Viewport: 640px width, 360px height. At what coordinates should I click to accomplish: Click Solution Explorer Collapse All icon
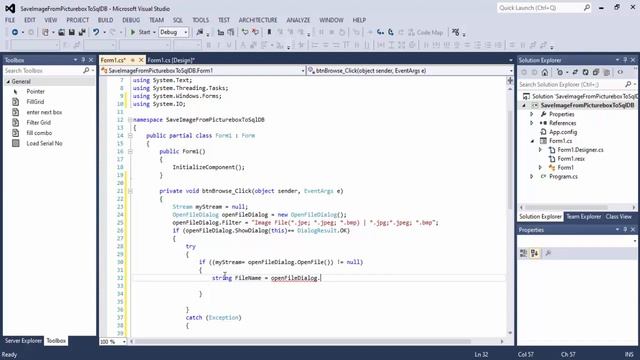596,73
